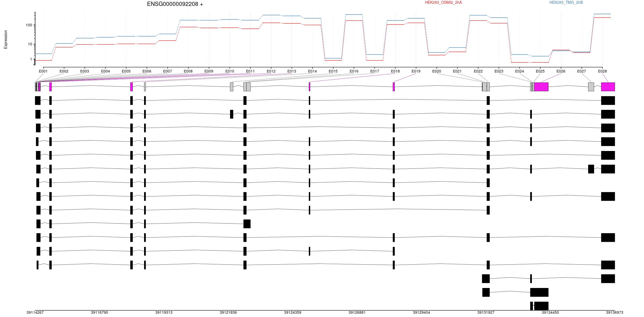This screenshot has height=317, width=644.
Task: Click exon label E024
Action: point(519,71)
